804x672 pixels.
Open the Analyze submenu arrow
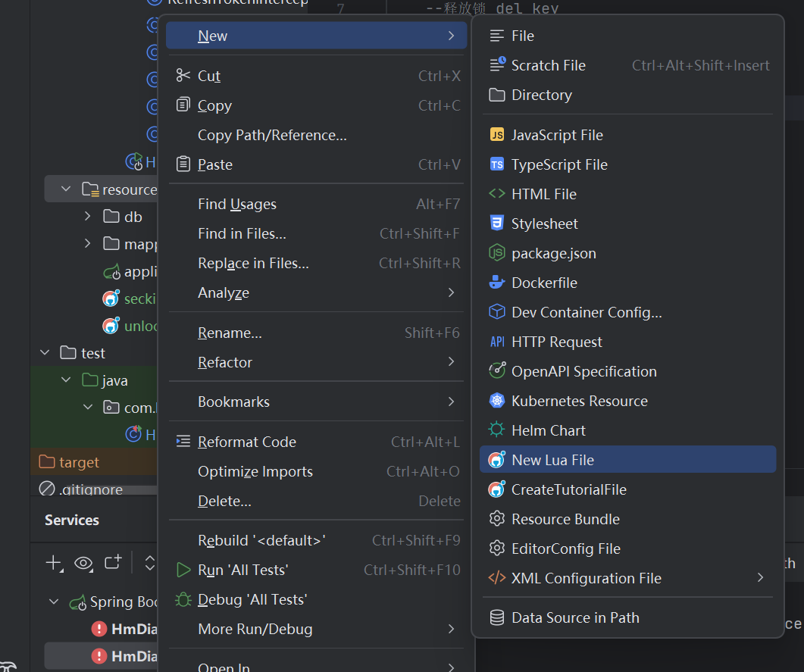pyautogui.click(x=451, y=292)
